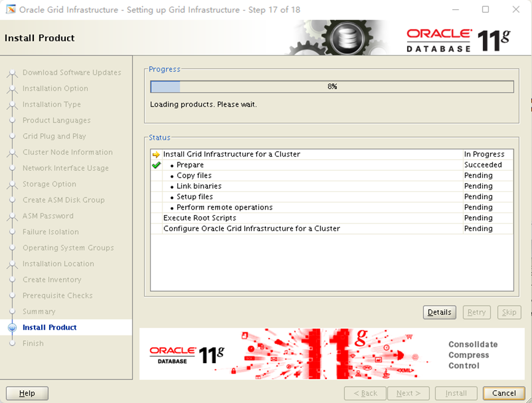Click the database gear logo in header

click(x=347, y=37)
